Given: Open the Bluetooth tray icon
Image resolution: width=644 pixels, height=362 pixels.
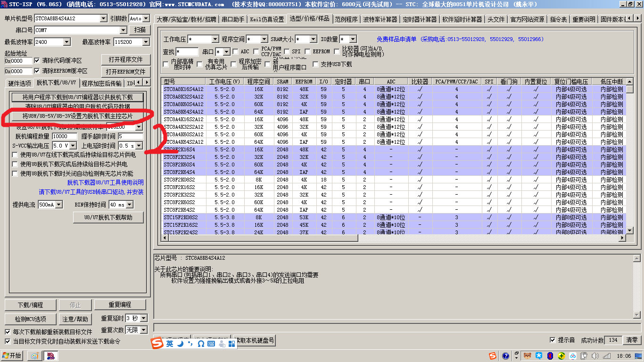Looking at the screenshot, I should coord(549,356).
